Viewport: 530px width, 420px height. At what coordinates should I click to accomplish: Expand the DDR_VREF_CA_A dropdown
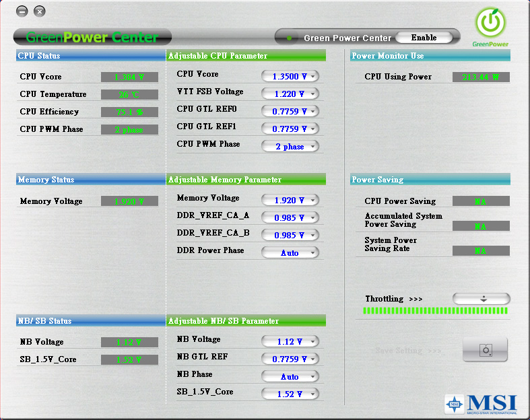[x=290, y=217]
